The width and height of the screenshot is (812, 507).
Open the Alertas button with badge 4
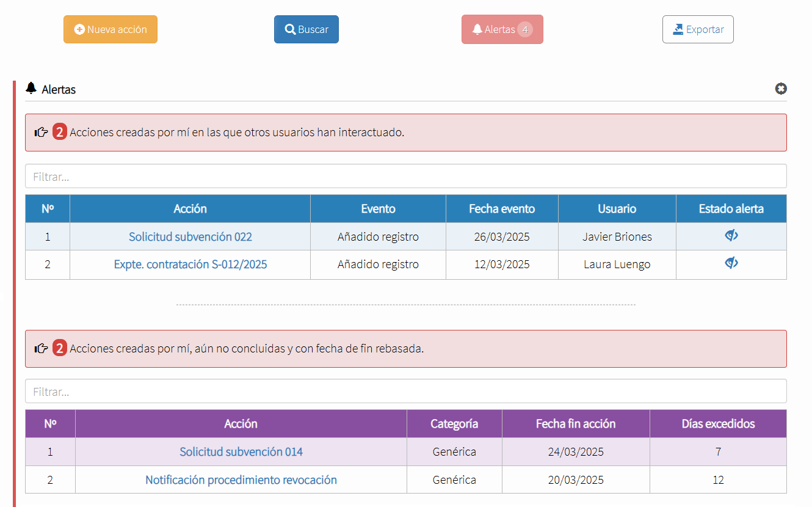(502, 29)
